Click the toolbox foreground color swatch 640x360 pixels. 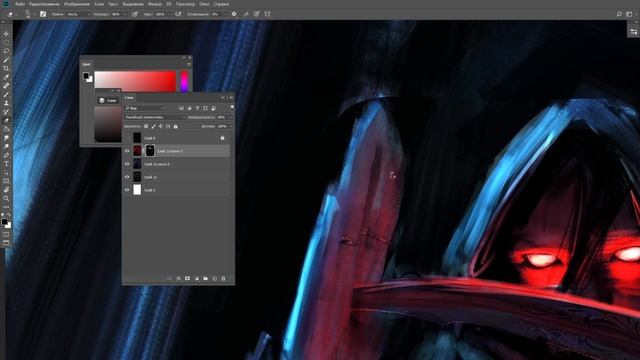[x=4, y=222]
